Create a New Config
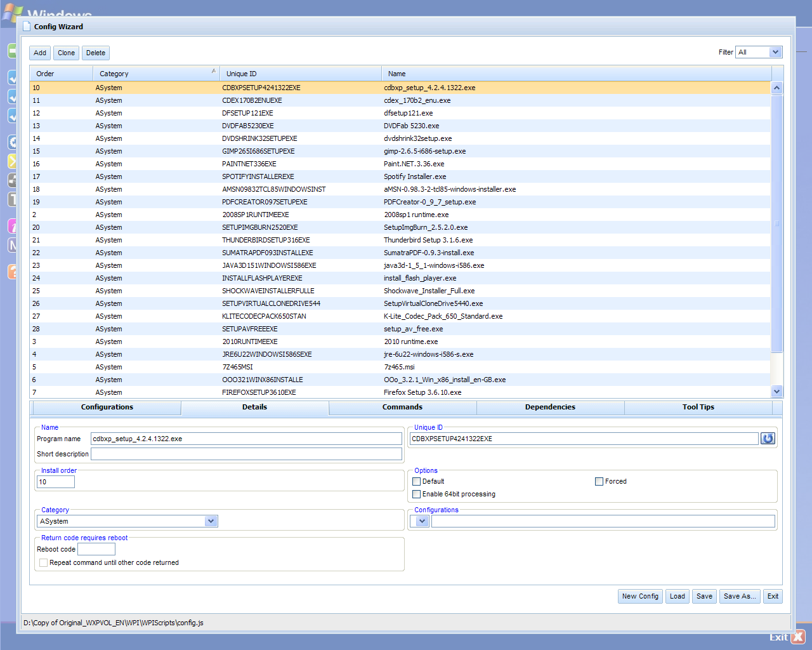Viewport: 812px width, 650px height. click(x=640, y=596)
